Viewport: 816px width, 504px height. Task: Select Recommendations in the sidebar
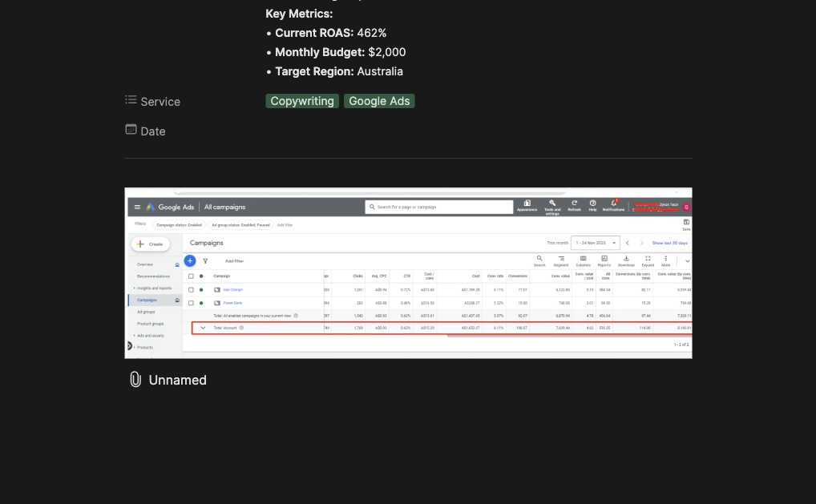pyautogui.click(x=153, y=276)
